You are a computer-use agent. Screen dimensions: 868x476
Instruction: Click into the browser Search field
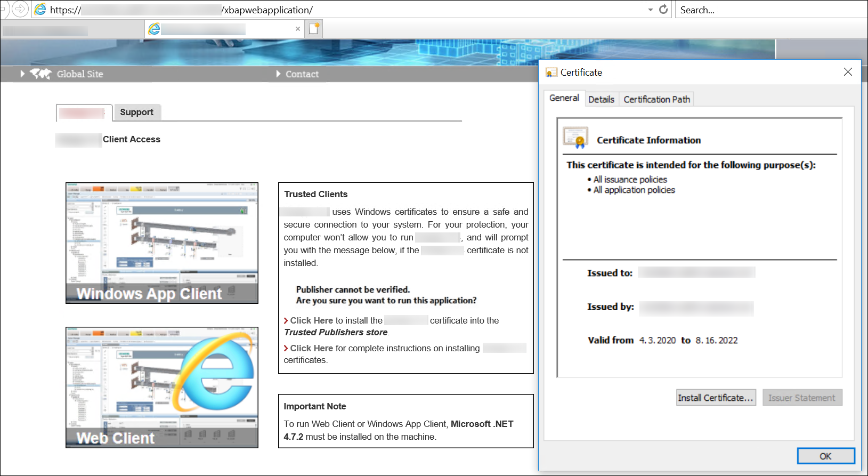[x=770, y=10]
